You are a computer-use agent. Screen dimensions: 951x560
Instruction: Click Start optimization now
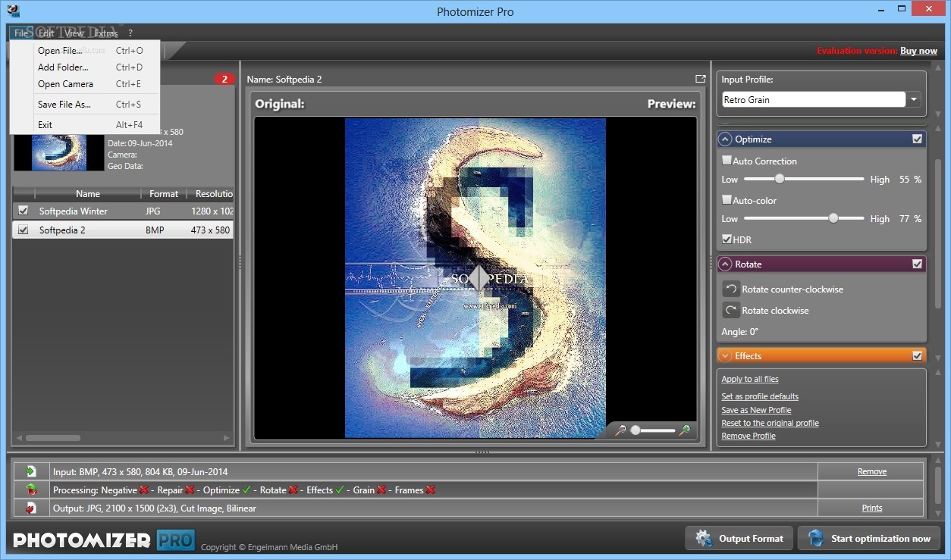click(x=869, y=539)
